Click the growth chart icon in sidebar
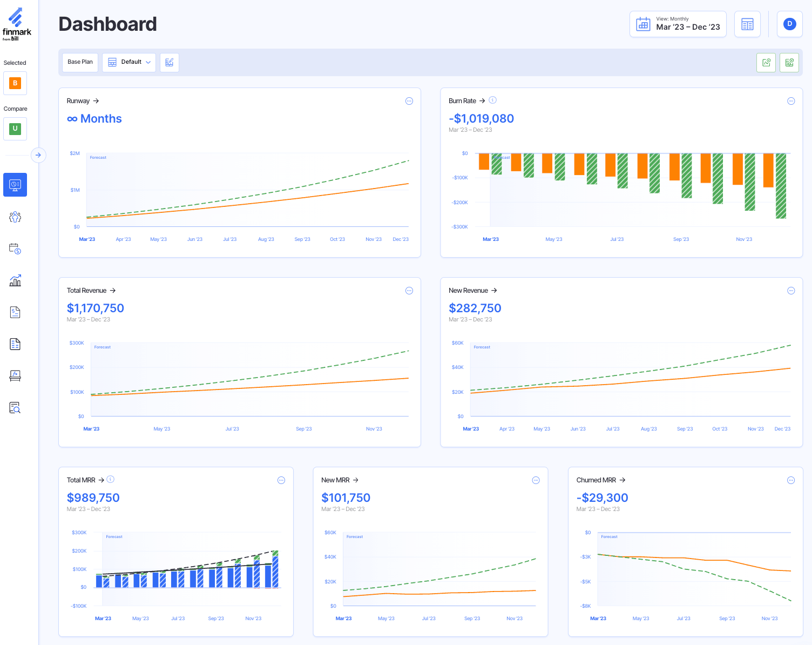812x645 pixels. pos(15,280)
